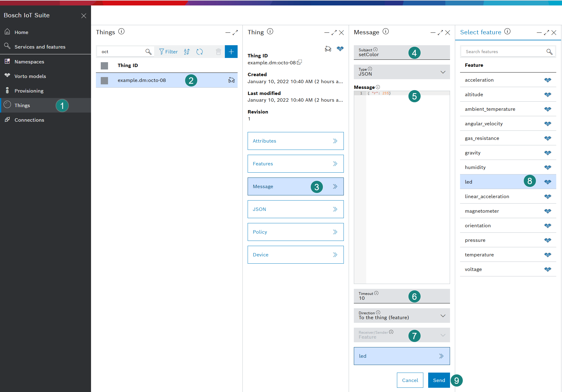Minimize the Message panel

tap(433, 32)
